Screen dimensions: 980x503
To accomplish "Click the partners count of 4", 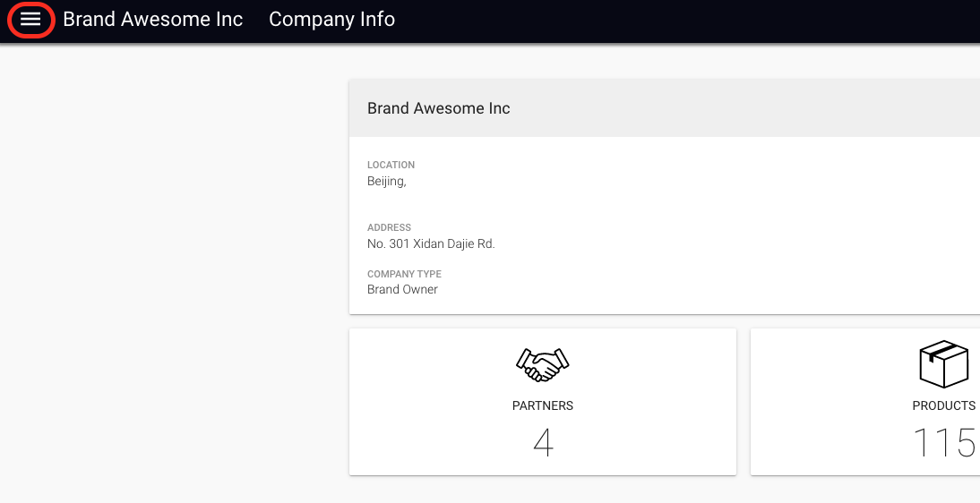I will pos(543,443).
